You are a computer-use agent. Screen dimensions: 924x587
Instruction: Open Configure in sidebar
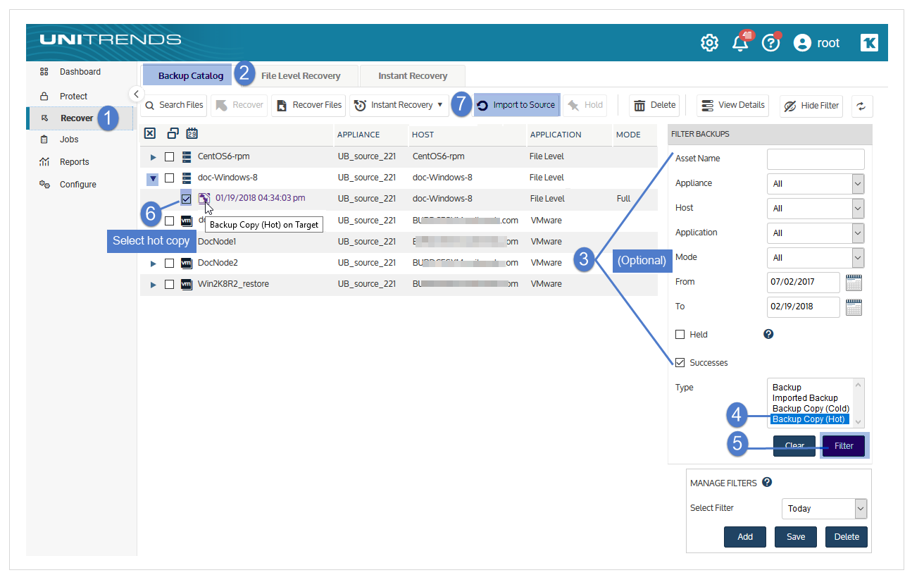pyautogui.click(x=77, y=185)
